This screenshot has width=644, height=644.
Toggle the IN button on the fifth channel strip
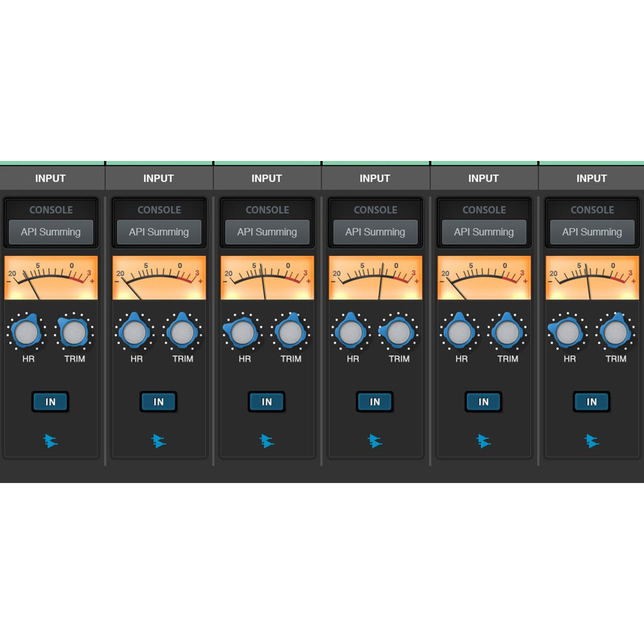[x=484, y=402]
